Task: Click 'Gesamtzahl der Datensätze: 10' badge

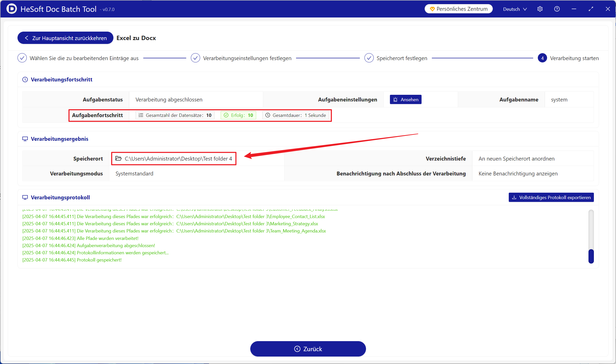Action: point(175,115)
